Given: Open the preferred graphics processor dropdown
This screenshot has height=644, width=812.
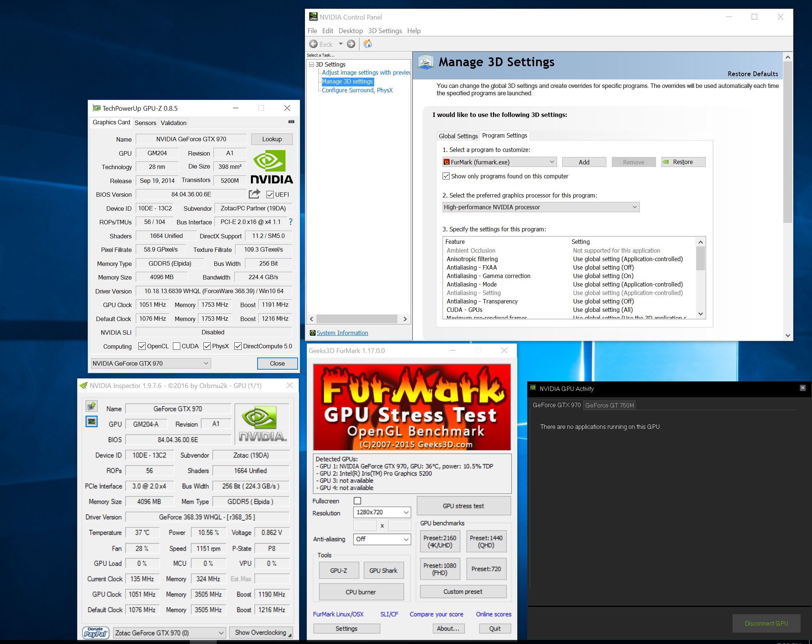Looking at the screenshot, I should pos(541,207).
